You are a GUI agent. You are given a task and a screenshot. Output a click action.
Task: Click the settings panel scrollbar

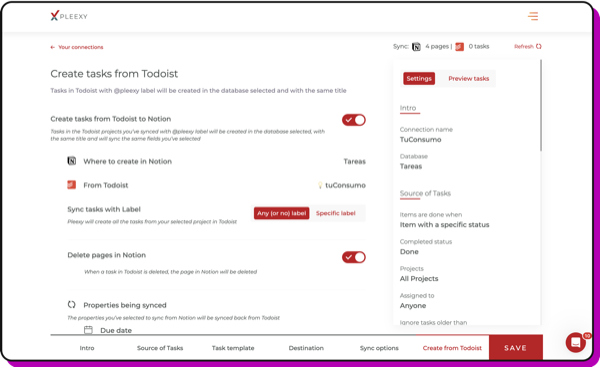(541, 105)
